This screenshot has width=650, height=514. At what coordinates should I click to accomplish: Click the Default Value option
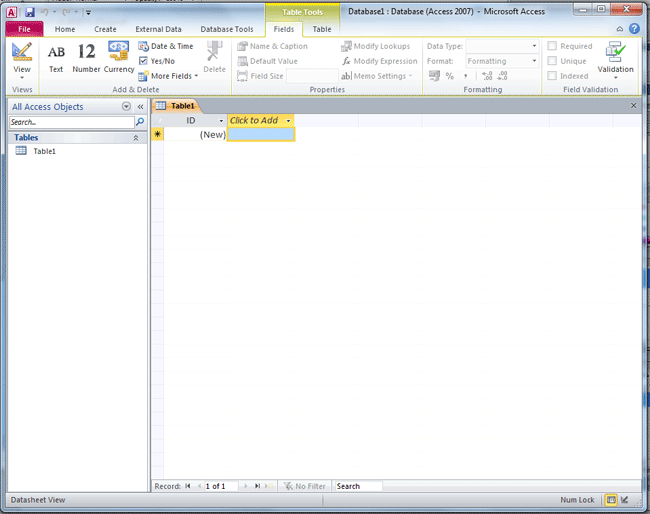coord(267,61)
